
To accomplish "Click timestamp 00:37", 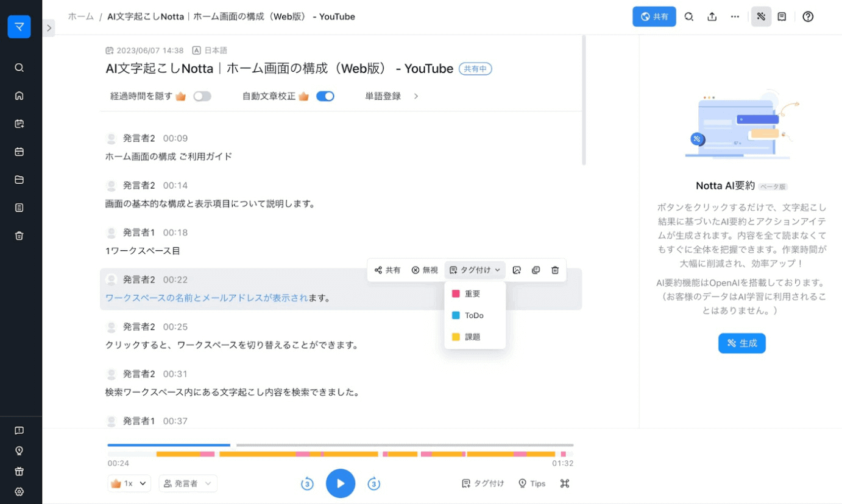I will coord(175,421).
